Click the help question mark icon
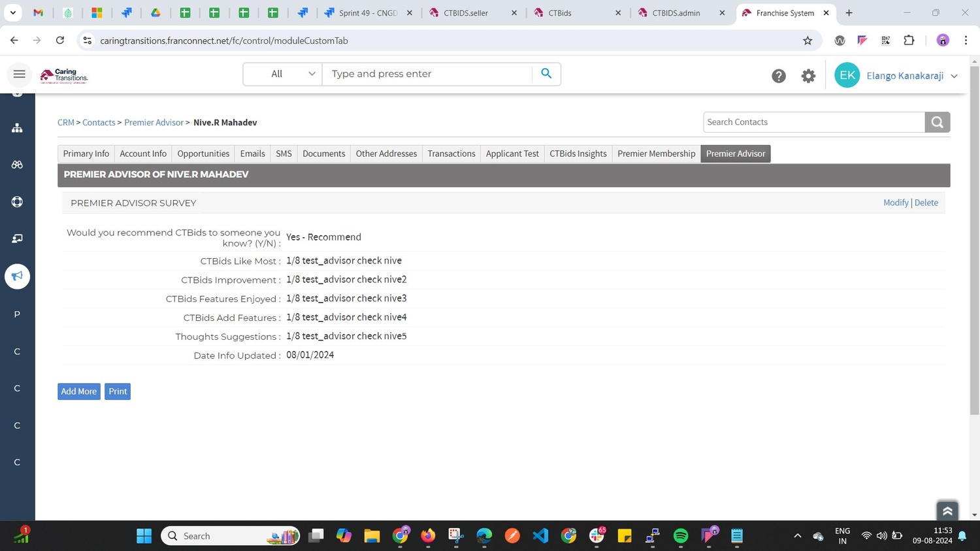 [x=778, y=76]
